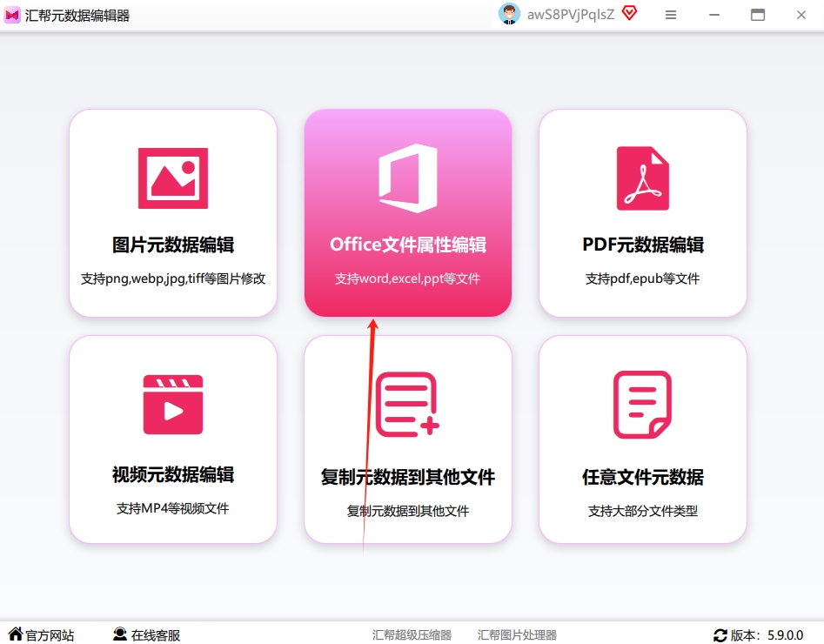Screen dimensions: 824x644
Task: Click the copy metadata document-plus icon
Action: (407, 405)
